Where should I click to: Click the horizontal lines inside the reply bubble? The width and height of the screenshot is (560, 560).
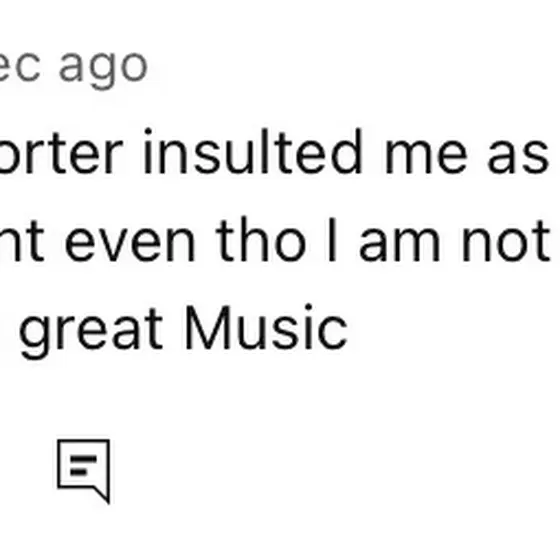[83, 465]
